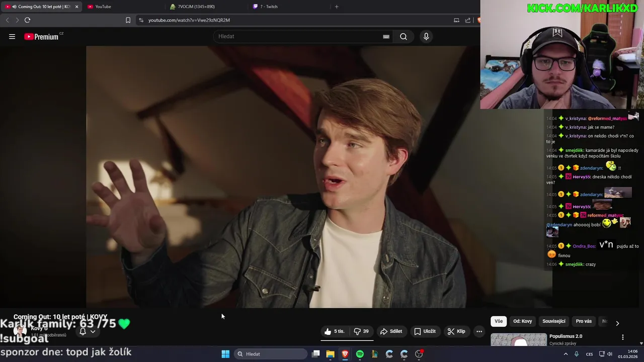This screenshot has height=362, width=644.
Task: Click the taskbar Hledat search box
Action: (271, 354)
